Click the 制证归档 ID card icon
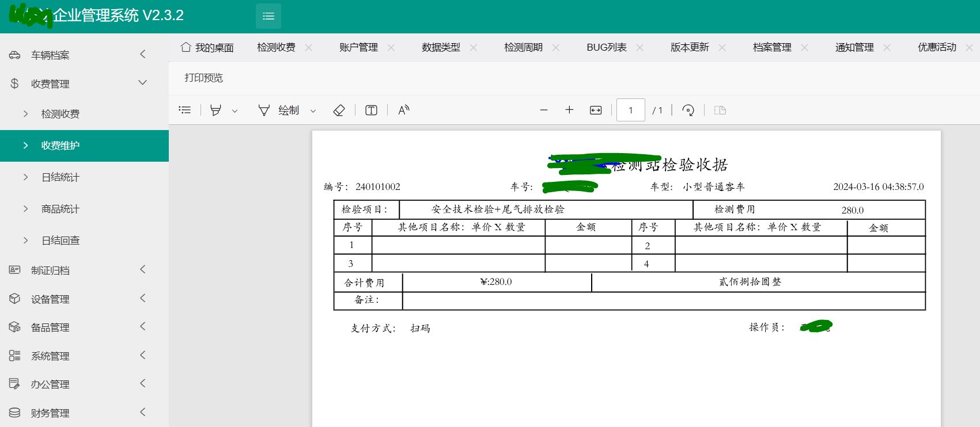 pyautogui.click(x=15, y=270)
